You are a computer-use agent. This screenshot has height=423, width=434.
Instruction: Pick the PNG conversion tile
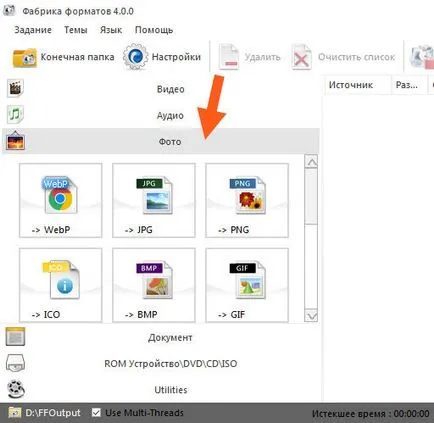point(247,200)
